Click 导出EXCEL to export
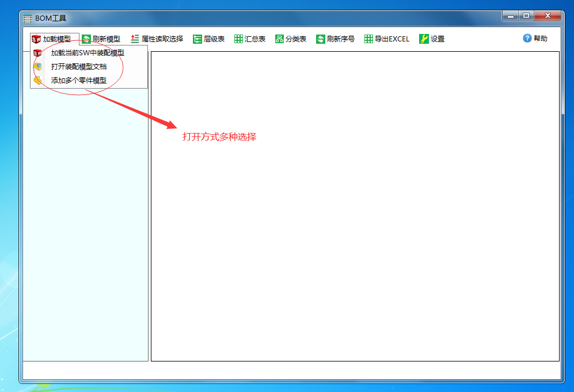The image size is (574, 392). (387, 39)
